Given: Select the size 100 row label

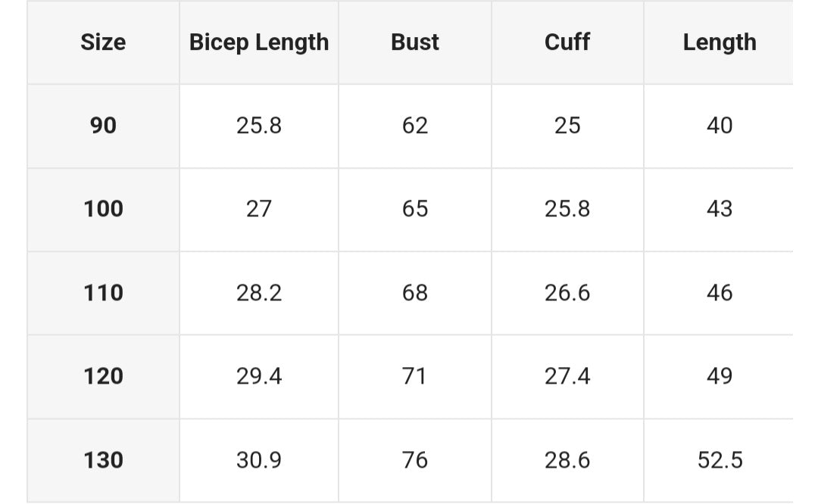Looking at the screenshot, I should (x=103, y=209).
